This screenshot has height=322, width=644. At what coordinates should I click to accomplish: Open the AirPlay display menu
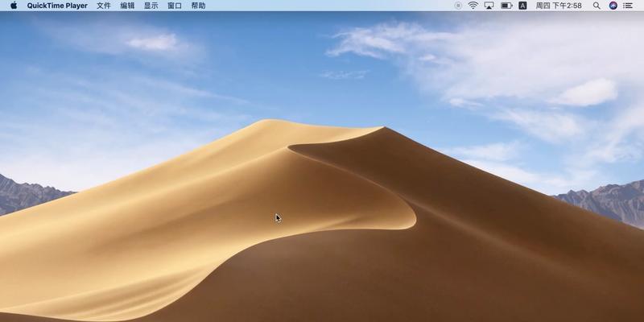489,6
